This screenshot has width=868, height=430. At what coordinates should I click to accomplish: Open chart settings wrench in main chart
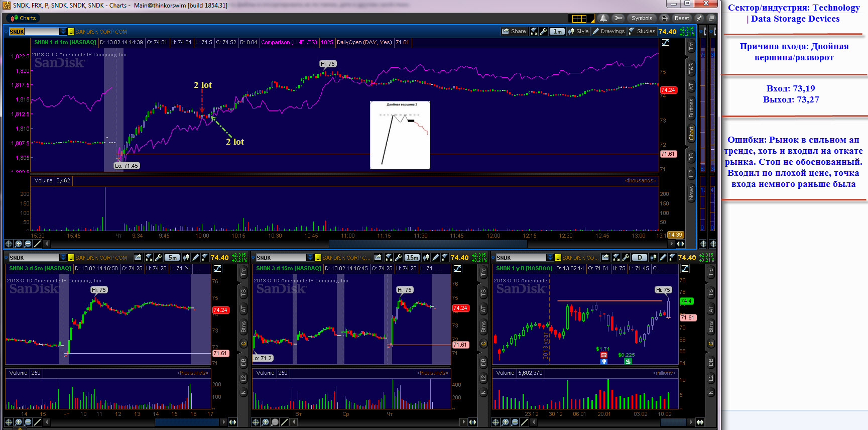(543, 31)
